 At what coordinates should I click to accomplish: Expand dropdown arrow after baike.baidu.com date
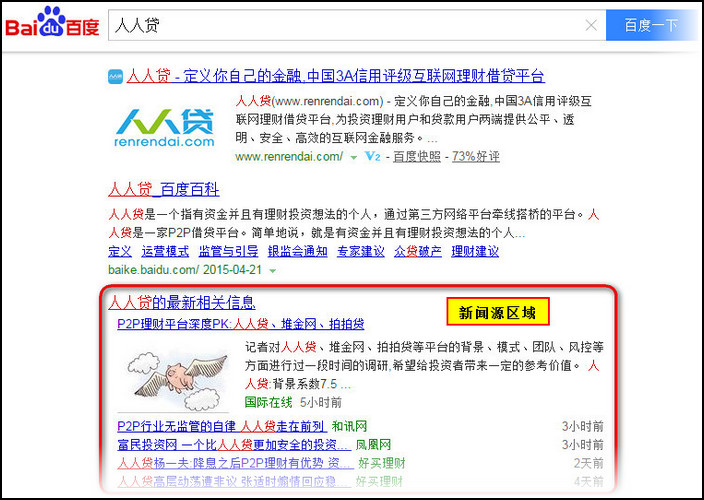coord(272,271)
